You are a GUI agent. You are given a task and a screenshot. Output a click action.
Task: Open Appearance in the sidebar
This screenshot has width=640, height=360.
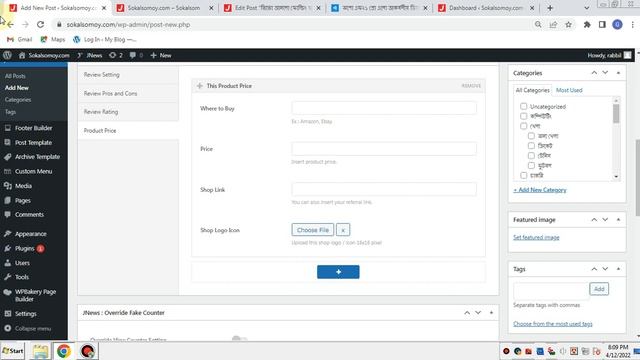coord(31,234)
